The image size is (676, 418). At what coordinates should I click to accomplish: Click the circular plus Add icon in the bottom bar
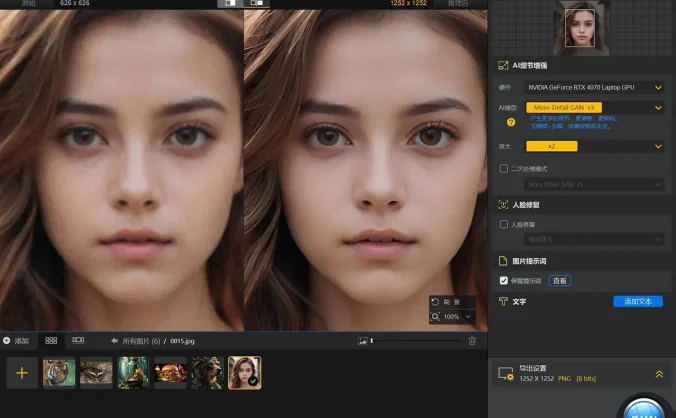tap(6, 341)
